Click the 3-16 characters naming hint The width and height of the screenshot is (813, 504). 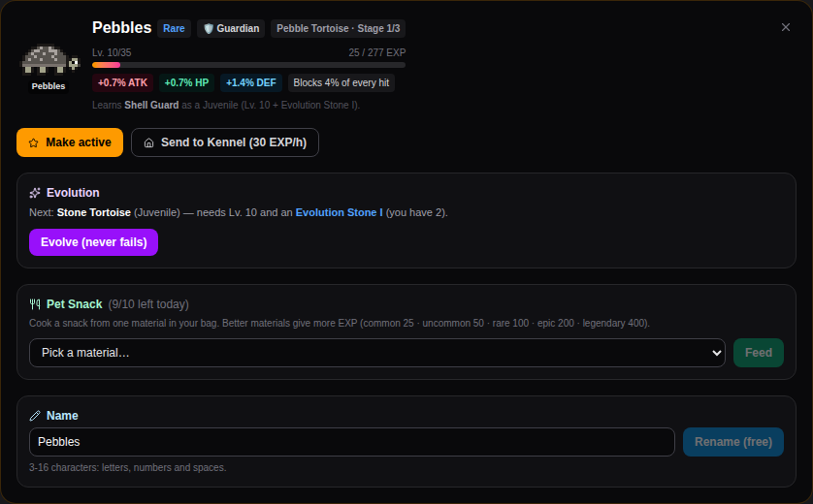[127, 468]
